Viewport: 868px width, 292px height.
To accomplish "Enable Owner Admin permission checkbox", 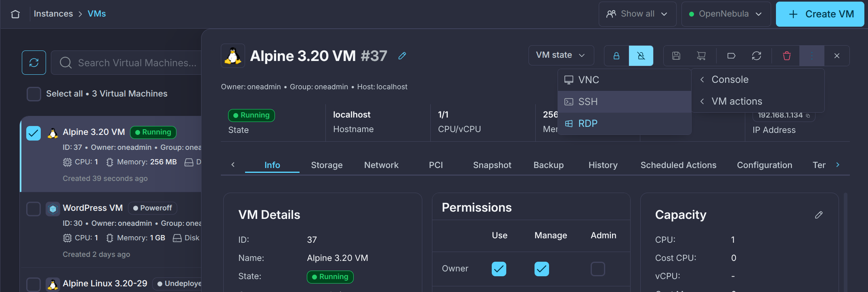I will [598, 269].
